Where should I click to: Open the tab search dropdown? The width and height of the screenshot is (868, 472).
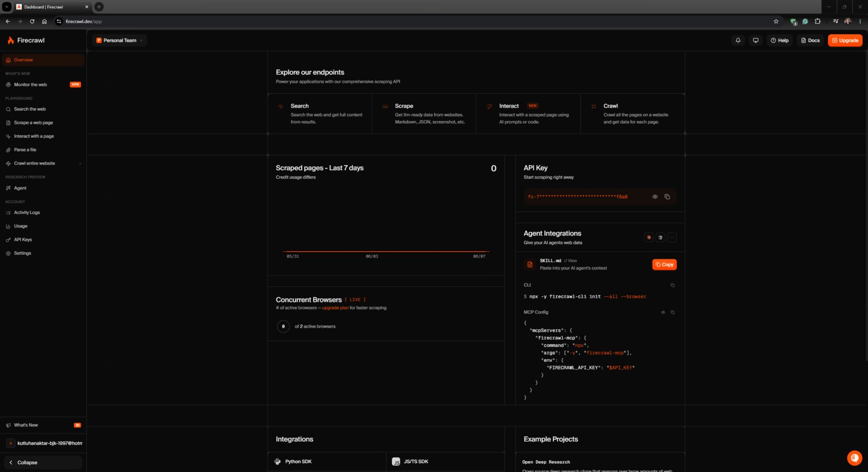coord(7,7)
